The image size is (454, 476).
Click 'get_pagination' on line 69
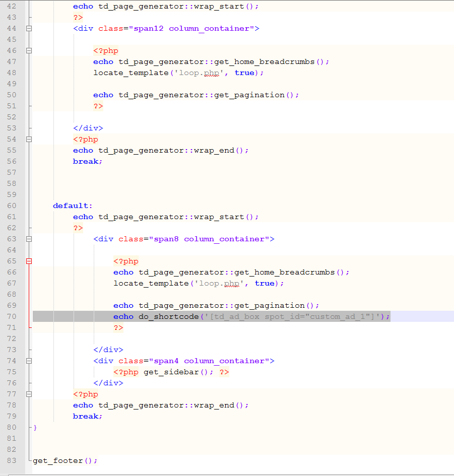[x=270, y=306]
